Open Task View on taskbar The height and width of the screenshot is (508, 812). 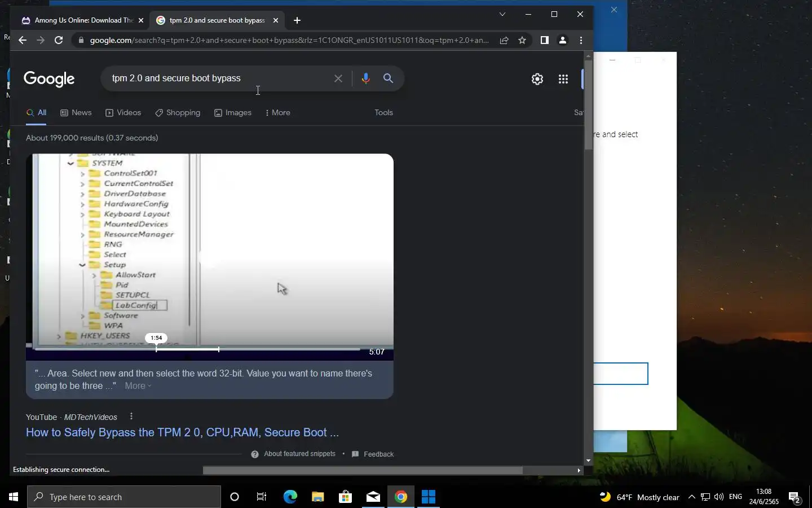point(262,497)
